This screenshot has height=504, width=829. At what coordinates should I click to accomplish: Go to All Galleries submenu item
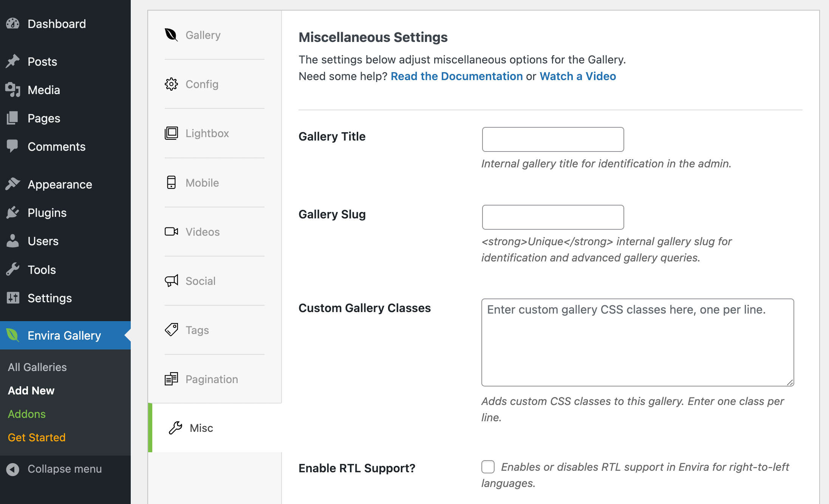[x=37, y=367]
